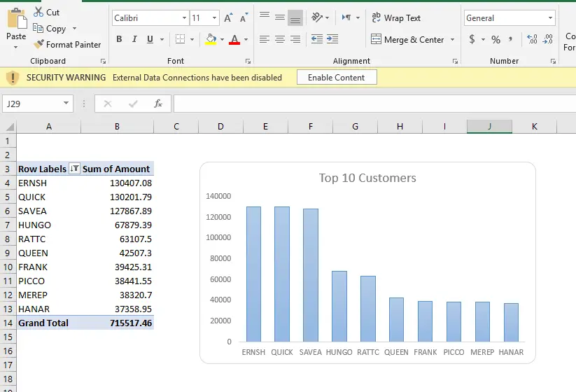Select column B header

coord(117,127)
